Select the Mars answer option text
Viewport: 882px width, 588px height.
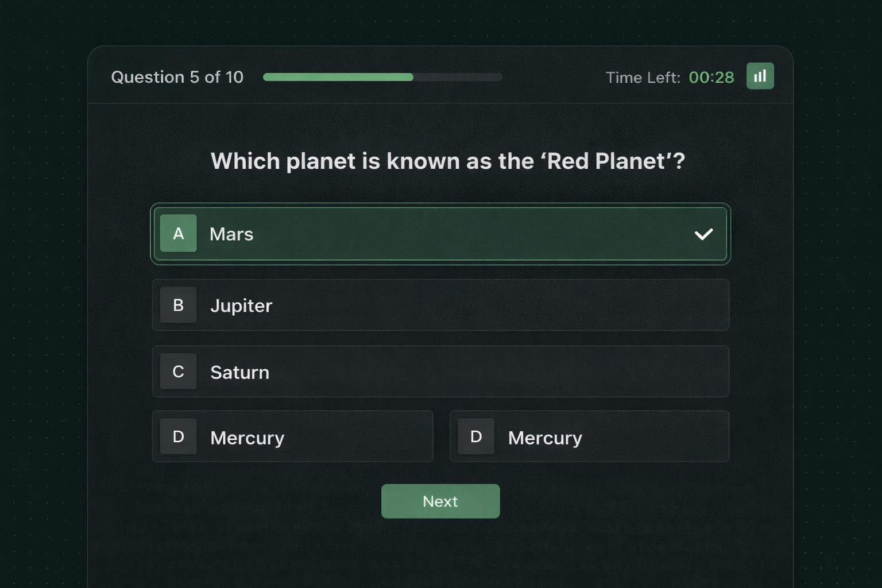[231, 234]
